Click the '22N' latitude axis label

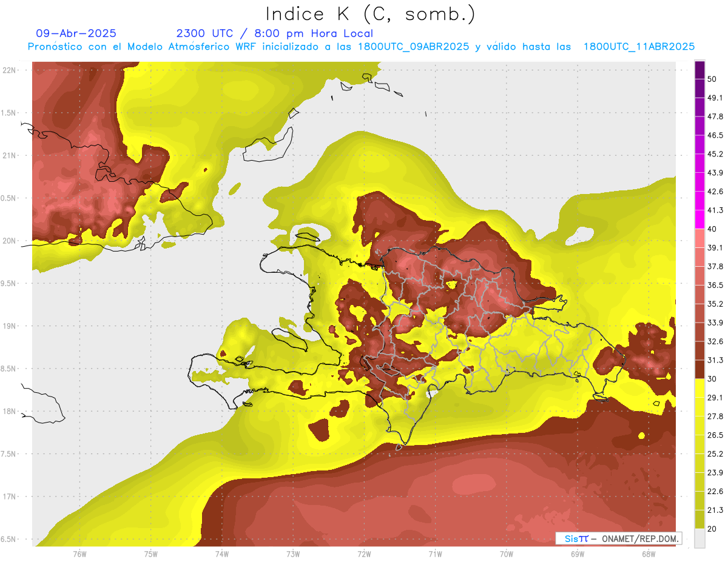9,70
